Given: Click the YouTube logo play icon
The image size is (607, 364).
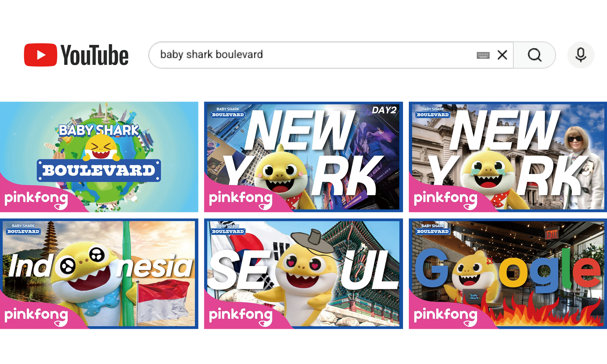Looking at the screenshot, I should click(40, 55).
